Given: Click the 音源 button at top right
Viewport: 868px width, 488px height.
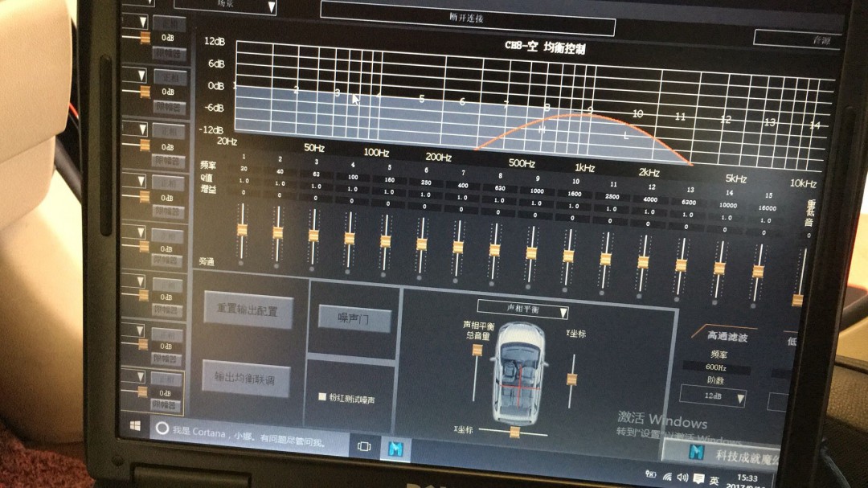Looking at the screenshot, I should tap(797, 40).
